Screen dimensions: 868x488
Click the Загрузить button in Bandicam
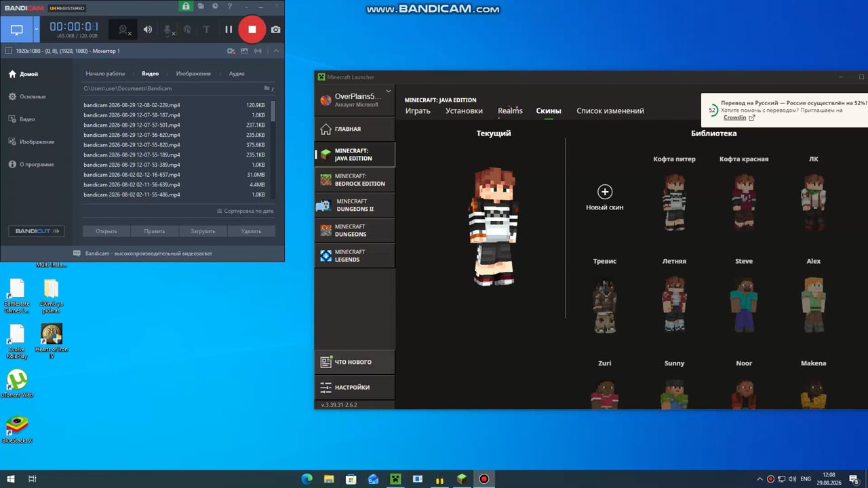pos(203,231)
